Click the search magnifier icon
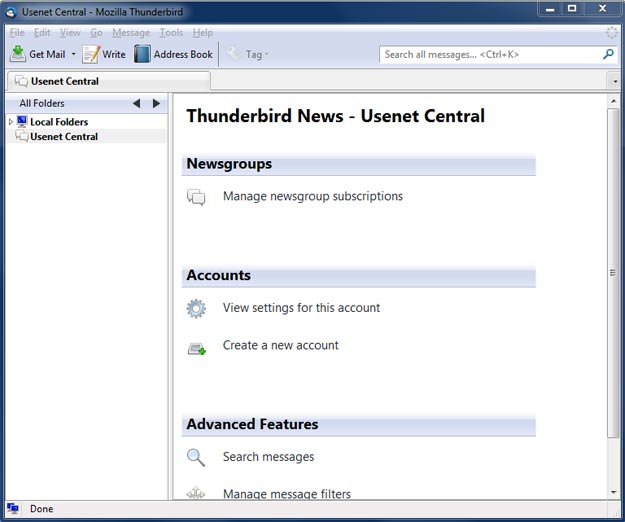Image resolution: width=625 pixels, height=522 pixels. 608,54
